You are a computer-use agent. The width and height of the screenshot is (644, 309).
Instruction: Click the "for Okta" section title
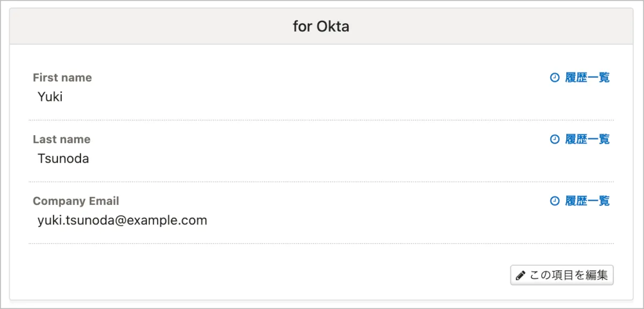tap(321, 26)
